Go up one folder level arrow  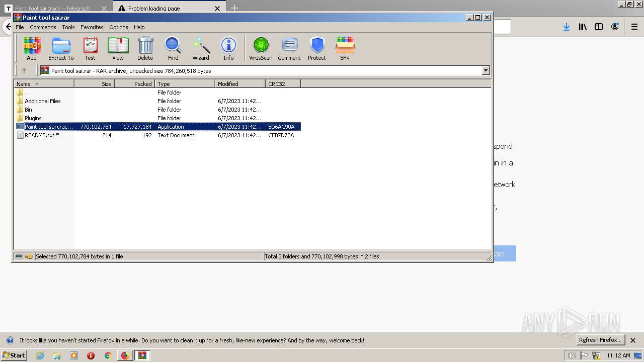pos(24,70)
